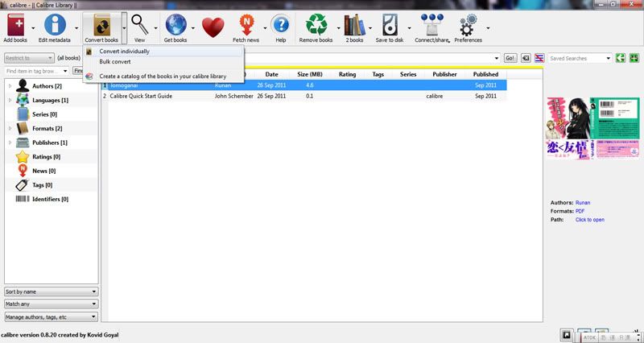Sort by the Rating column header
Viewport: 644px width, 343px height.
(347, 74)
